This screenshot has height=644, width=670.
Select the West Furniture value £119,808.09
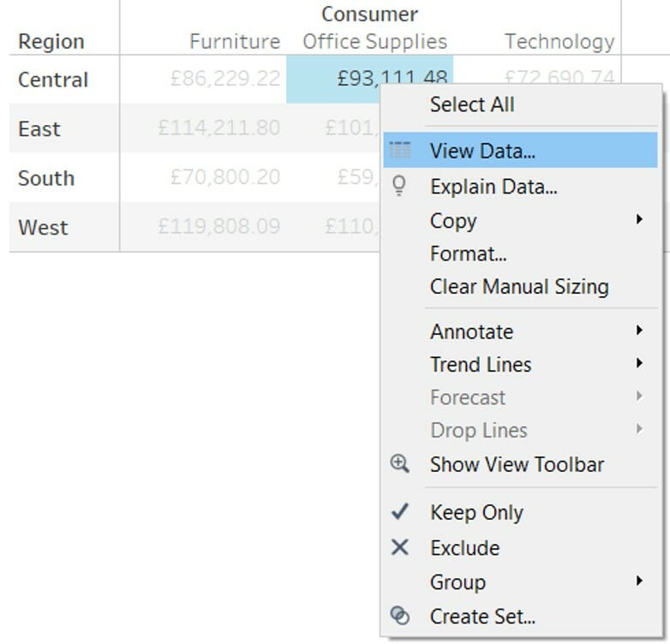click(x=219, y=228)
